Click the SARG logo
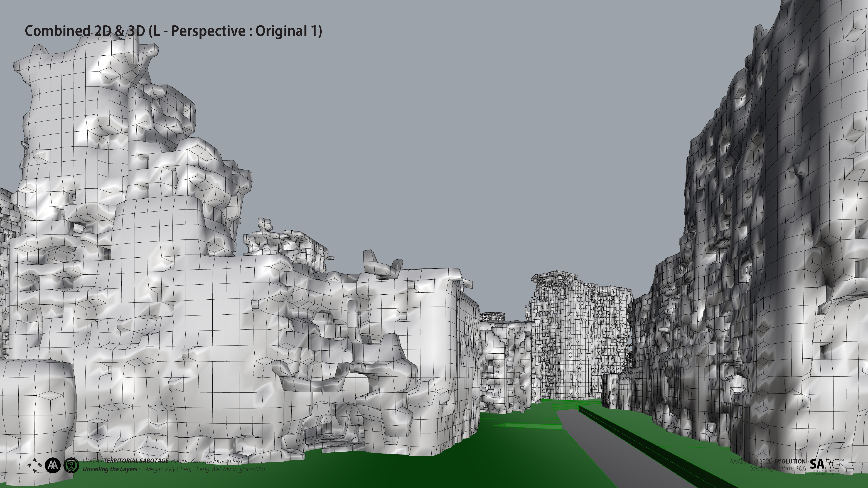The height and width of the screenshot is (488, 868). point(824,464)
